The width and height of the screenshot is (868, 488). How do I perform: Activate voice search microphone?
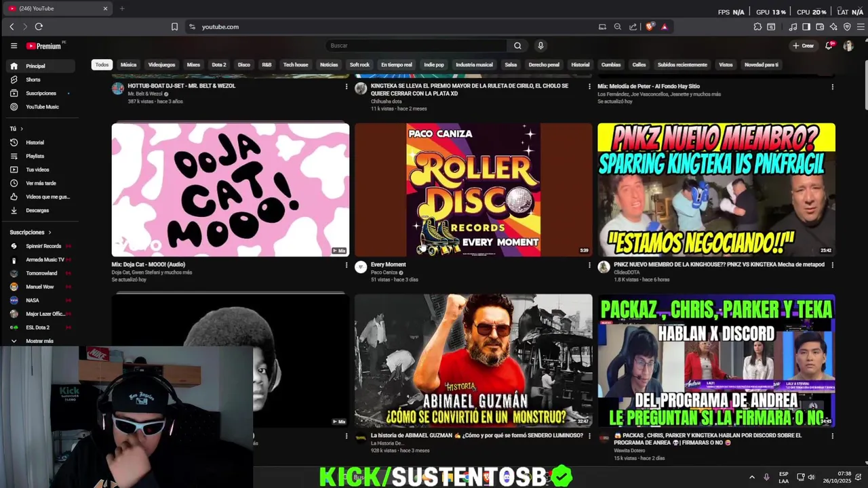[x=540, y=46]
